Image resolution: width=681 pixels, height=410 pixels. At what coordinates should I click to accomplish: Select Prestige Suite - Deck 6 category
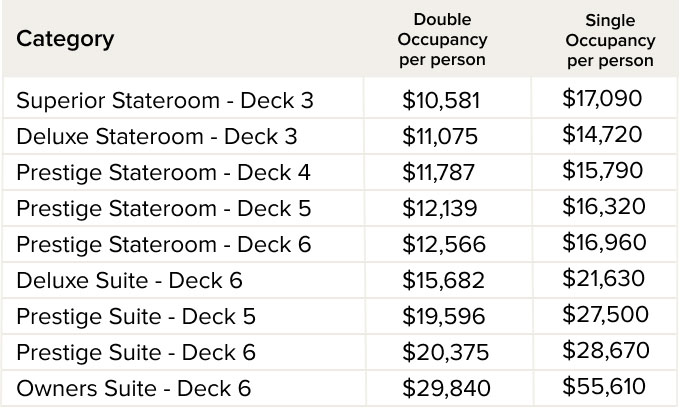coord(136,352)
